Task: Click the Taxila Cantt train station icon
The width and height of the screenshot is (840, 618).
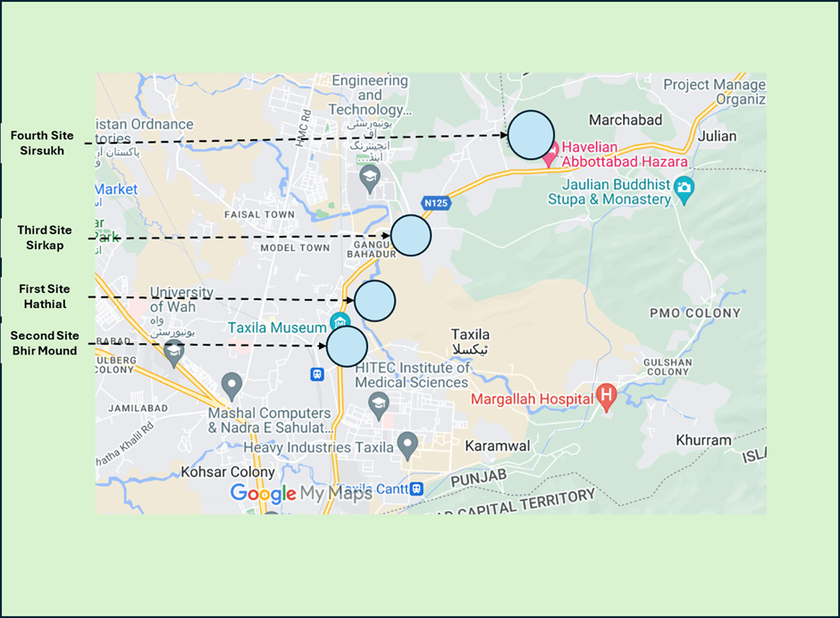Action: [x=416, y=489]
